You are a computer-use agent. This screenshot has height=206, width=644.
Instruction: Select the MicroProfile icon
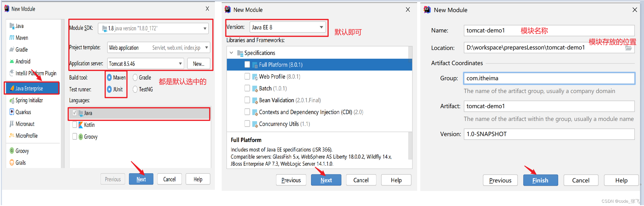12,136
